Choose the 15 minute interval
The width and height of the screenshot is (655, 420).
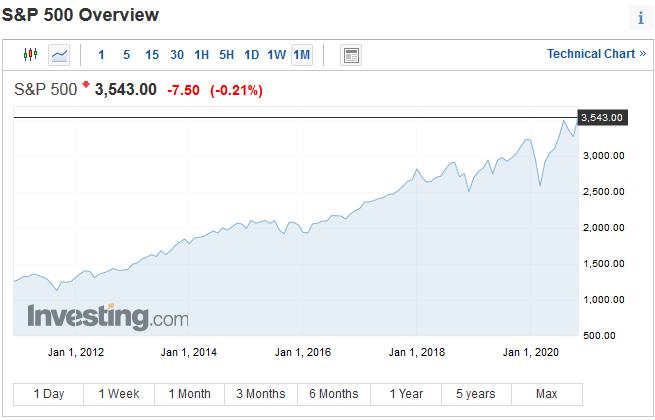[x=151, y=54]
